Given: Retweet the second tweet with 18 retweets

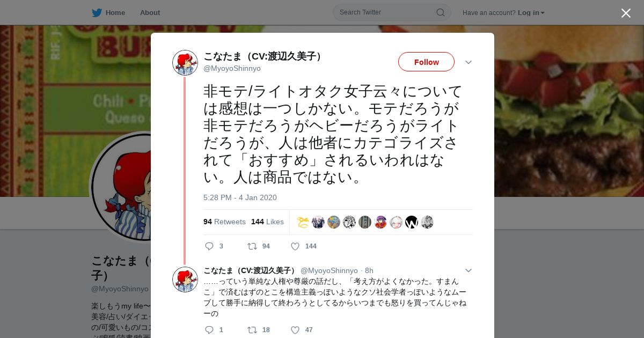Looking at the screenshot, I should pyautogui.click(x=252, y=330).
